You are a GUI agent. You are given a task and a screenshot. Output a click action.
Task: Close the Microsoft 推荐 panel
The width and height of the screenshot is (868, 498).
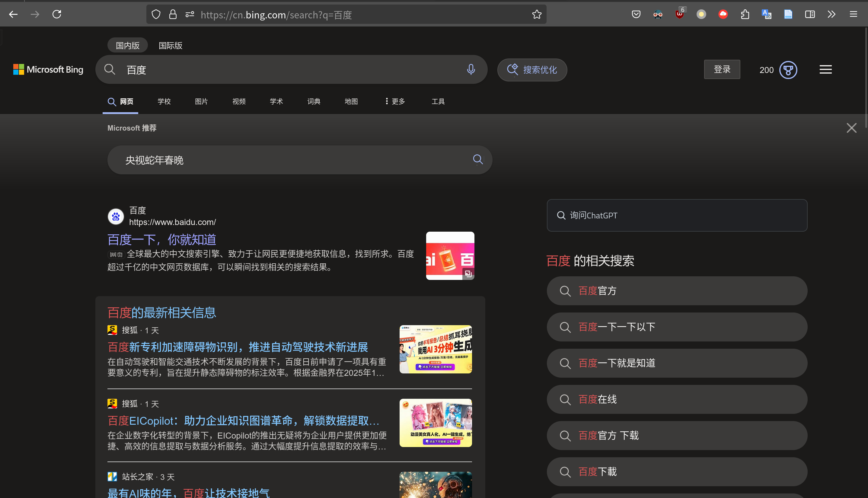(x=851, y=128)
